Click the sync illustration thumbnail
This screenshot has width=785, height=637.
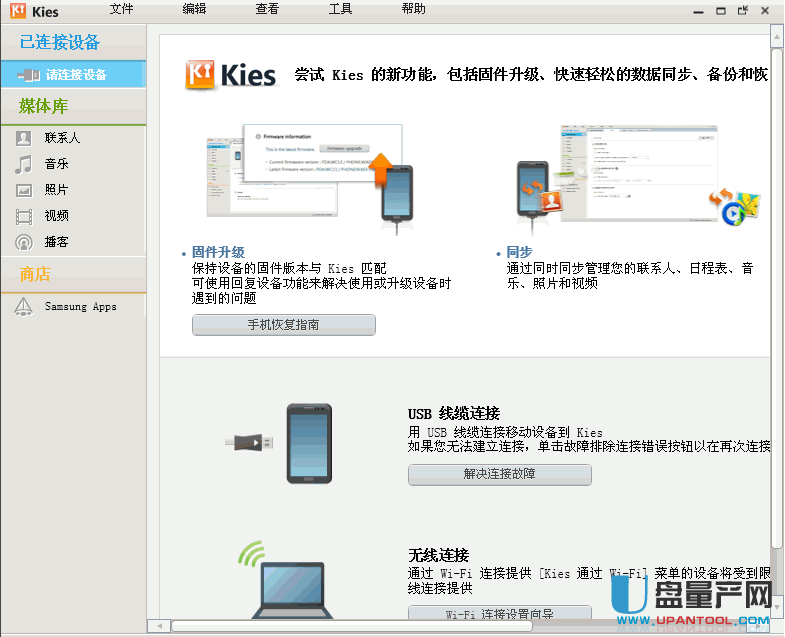pos(638,178)
